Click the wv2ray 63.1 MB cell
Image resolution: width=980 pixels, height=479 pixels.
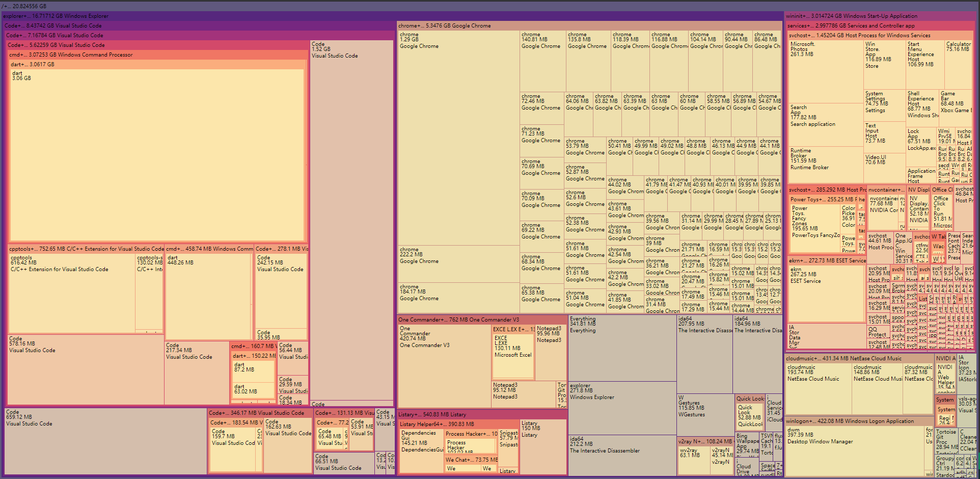694,460
